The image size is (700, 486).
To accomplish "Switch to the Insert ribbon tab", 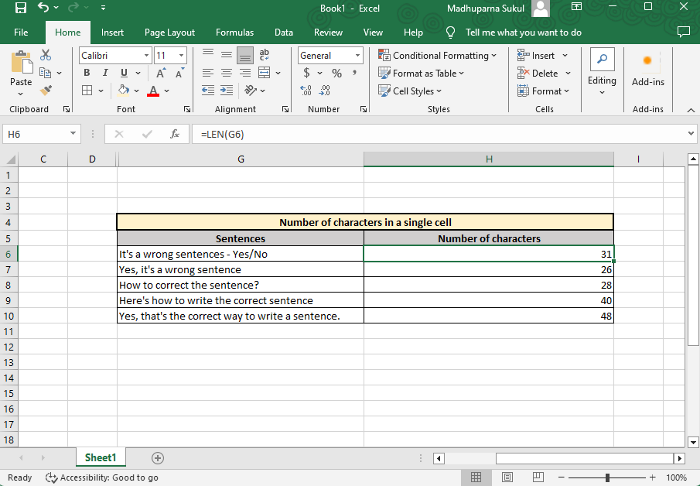I will click(112, 32).
